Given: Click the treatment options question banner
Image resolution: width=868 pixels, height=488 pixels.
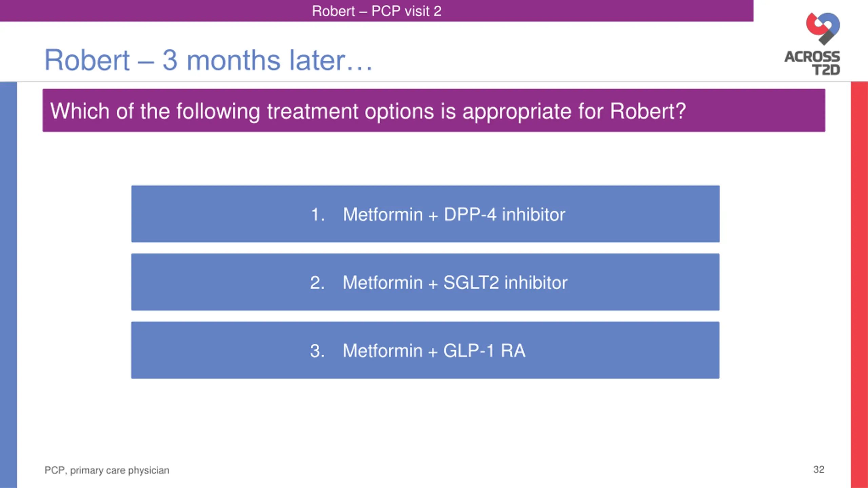Looking at the screenshot, I should 434,110.
